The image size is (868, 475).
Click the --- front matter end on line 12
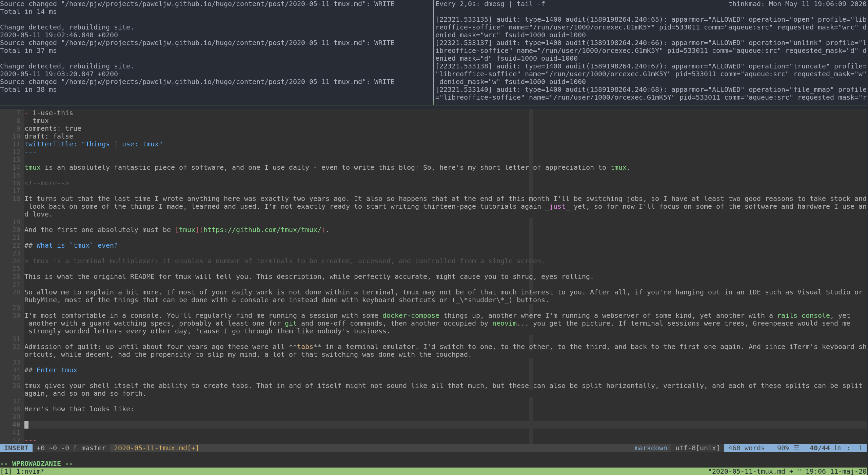(x=31, y=152)
